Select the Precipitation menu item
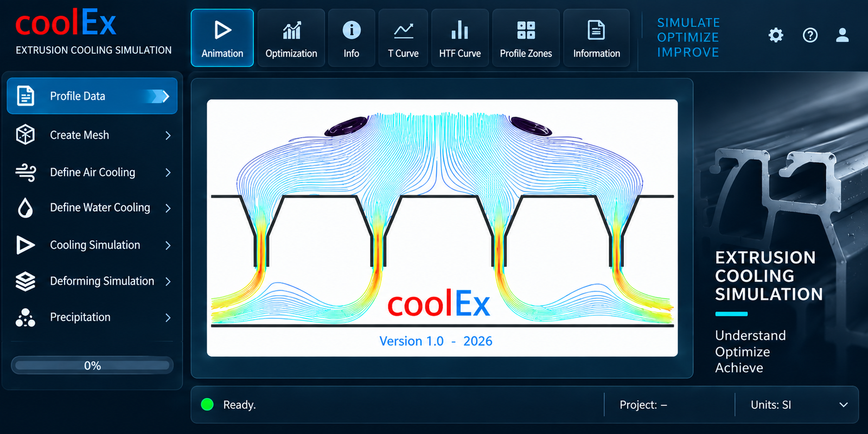This screenshot has height=434, width=868. pos(92,317)
